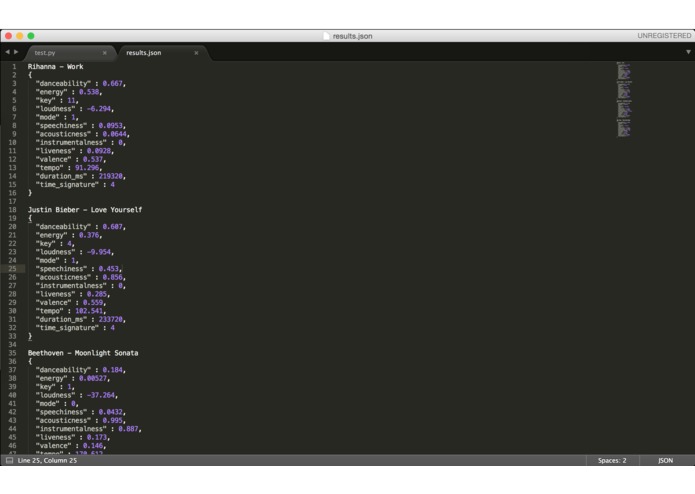
Task: Click the duration_ms value 219320
Action: (x=111, y=176)
